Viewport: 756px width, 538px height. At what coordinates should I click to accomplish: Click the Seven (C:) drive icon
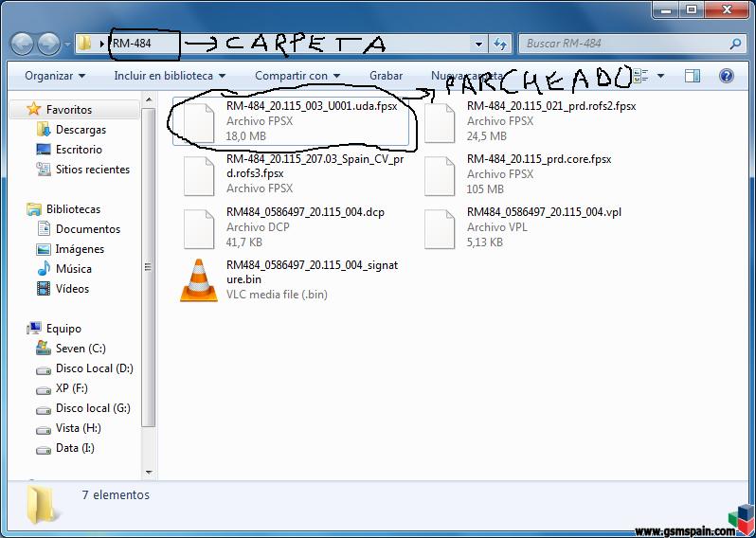44,348
